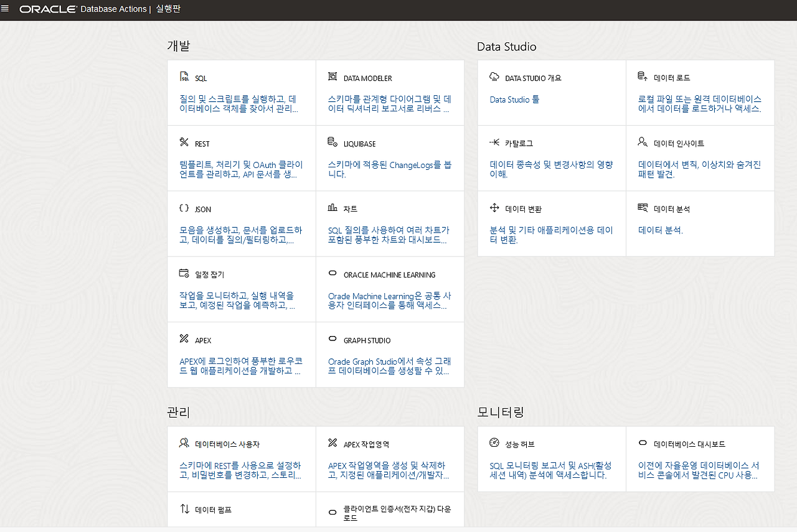797x532 pixels.
Task: Open the Oracle Machine Learning description link
Action: coord(390,301)
